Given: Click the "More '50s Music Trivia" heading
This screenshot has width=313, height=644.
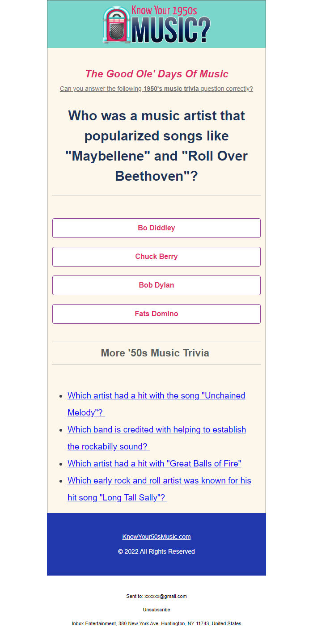Looking at the screenshot, I should click(155, 353).
